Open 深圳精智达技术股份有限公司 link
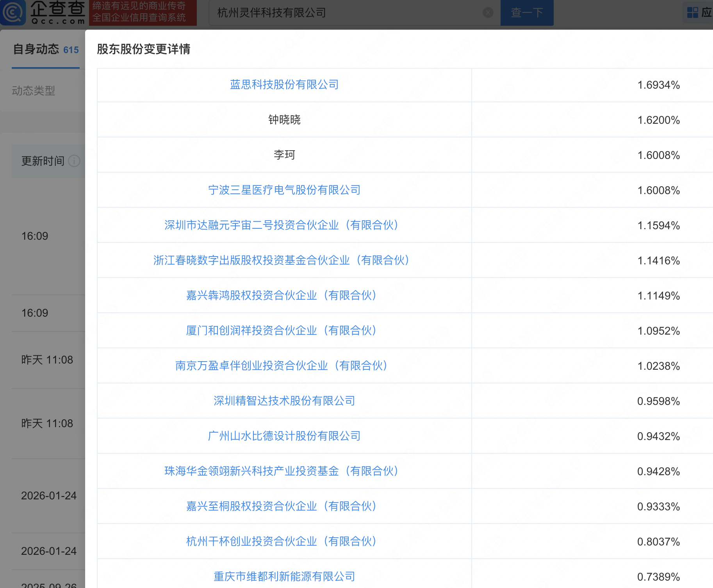The width and height of the screenshot is (713, 588). tap(284, 401)
